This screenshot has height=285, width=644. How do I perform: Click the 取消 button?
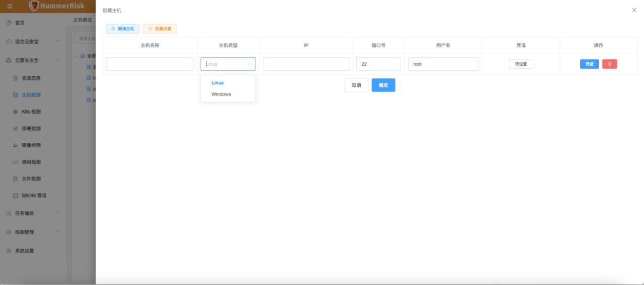click(x=356, y=85)
